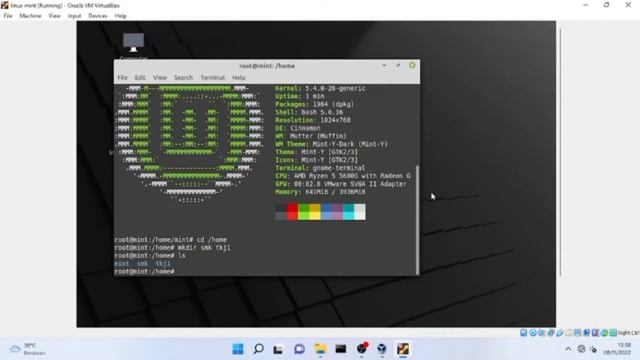
Task: Open the weather widget on the taskbar
Action: coord(28,349)
